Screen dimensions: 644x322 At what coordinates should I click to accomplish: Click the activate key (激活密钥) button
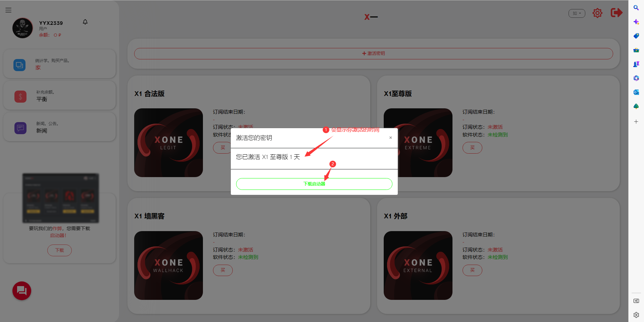(373, 54)
